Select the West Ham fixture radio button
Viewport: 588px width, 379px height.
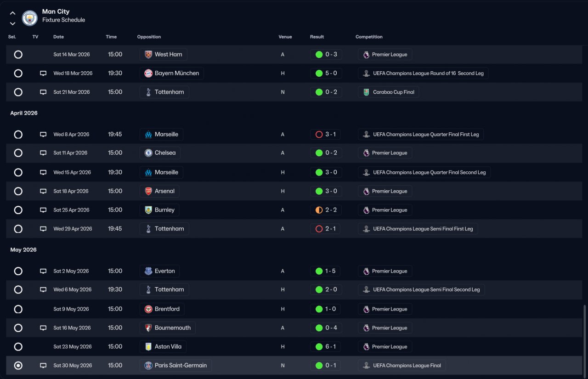[18, 54]
